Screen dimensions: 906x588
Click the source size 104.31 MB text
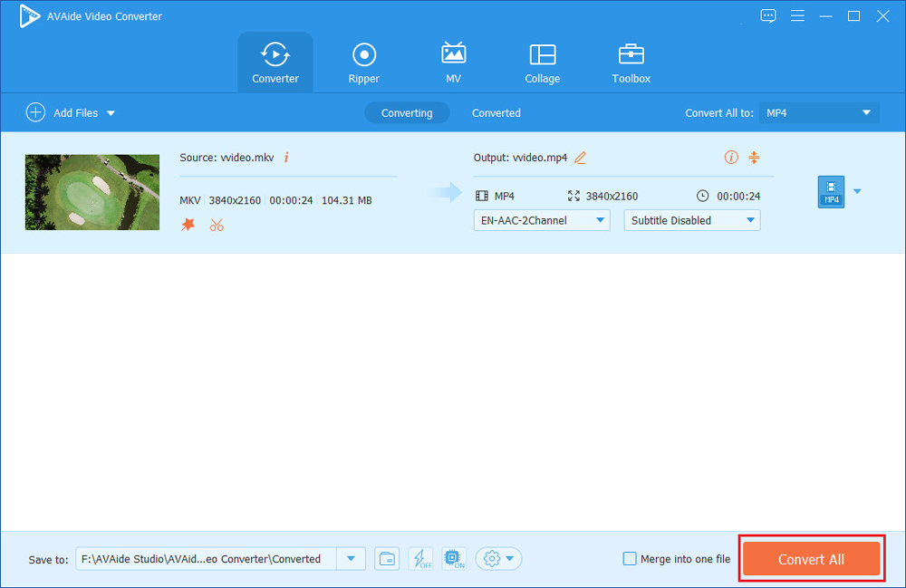(x=347, y=200)
